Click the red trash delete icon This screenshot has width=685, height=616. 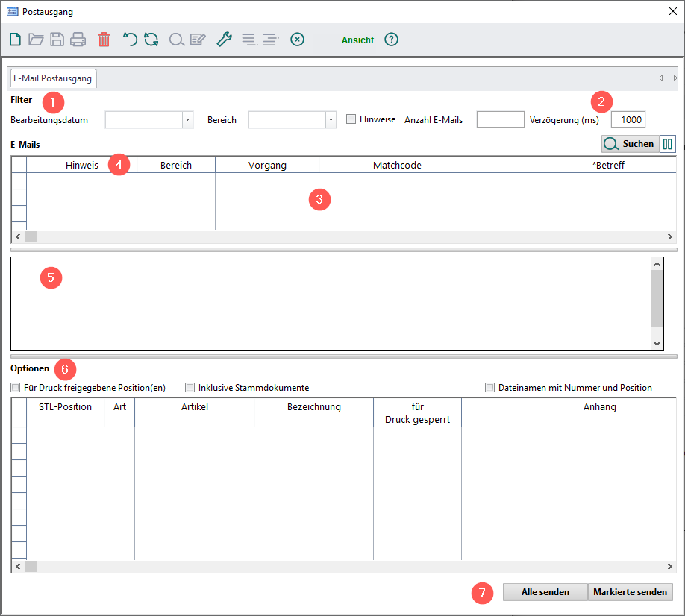[x=104, y=40]
